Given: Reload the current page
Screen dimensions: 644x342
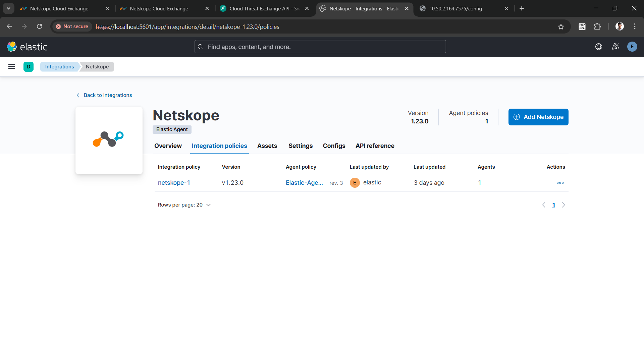Looking at the screenshot, I should pyautogui.click(x=40, y=26).
